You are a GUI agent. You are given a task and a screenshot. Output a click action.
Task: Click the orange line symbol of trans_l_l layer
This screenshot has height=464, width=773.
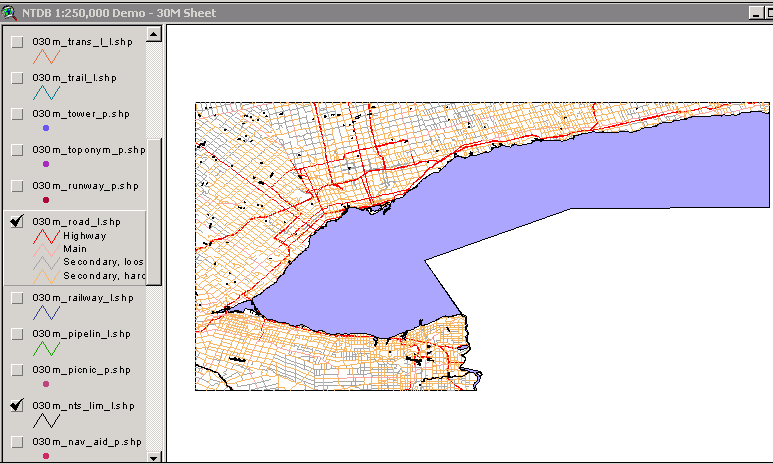[x=46, y=57]
